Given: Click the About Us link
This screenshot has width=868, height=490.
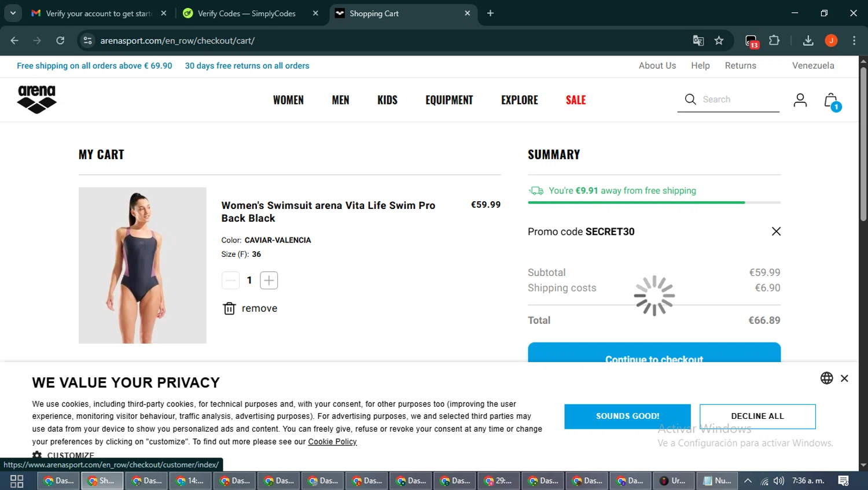Looking at the screenshot, I should coord(657,65).
